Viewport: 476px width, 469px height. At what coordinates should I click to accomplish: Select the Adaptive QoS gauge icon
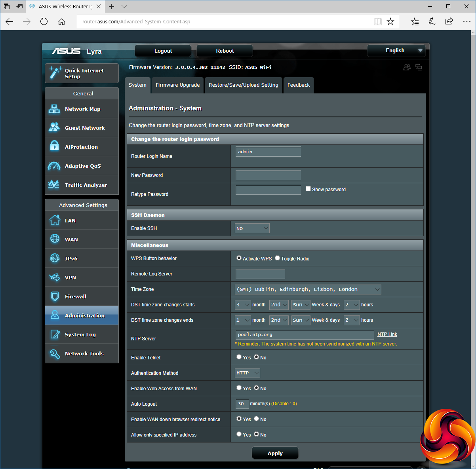(54, 166)
